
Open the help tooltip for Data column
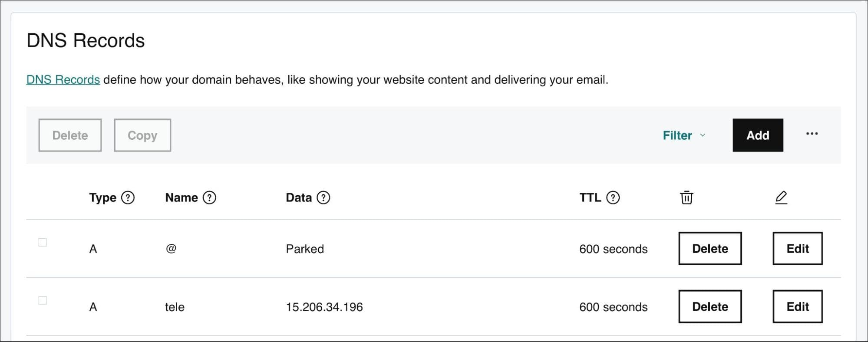[x=323, y=198]
